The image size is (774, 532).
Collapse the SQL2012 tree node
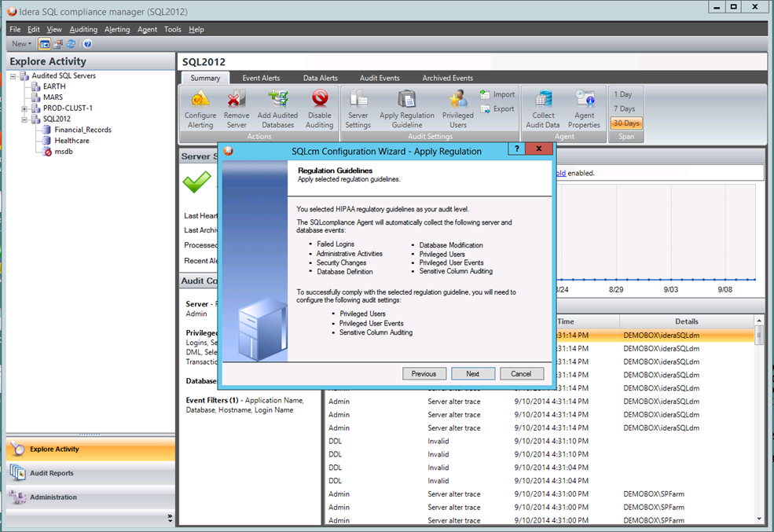tap(24, 119)
